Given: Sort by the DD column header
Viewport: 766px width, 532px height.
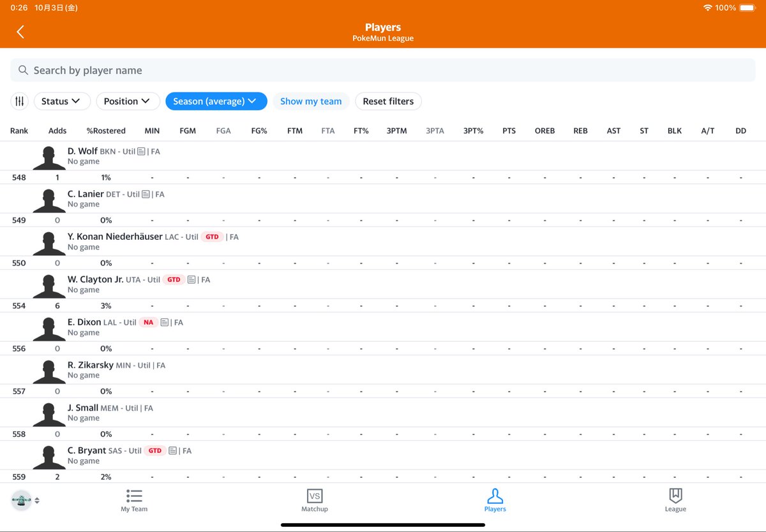Looking at the screenshot, I should click(740, 131).
